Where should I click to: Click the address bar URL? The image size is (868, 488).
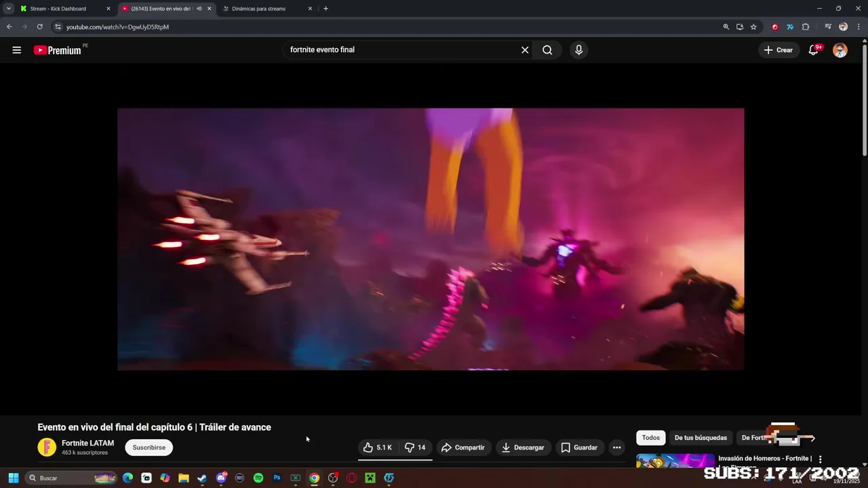[117, 27]
